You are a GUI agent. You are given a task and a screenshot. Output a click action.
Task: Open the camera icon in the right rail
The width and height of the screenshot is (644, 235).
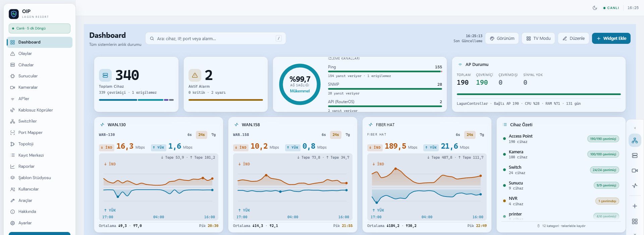[x=635, y=170]
